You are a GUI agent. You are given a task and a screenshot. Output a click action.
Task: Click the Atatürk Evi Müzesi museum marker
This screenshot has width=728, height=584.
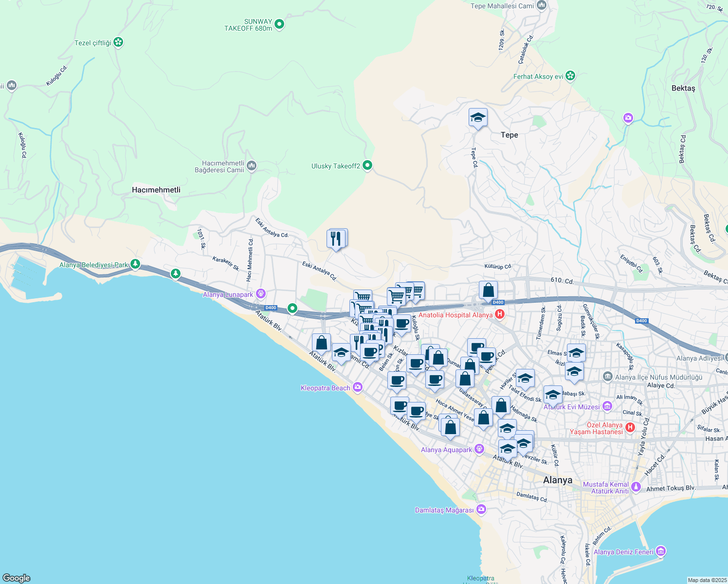point(607,406)
